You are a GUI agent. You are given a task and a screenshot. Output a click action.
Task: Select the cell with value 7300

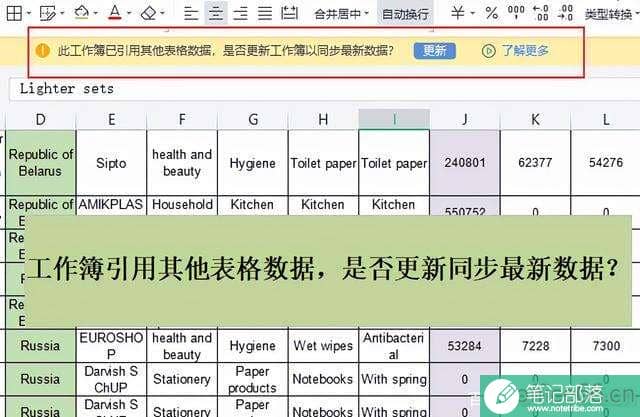(606, 346)
